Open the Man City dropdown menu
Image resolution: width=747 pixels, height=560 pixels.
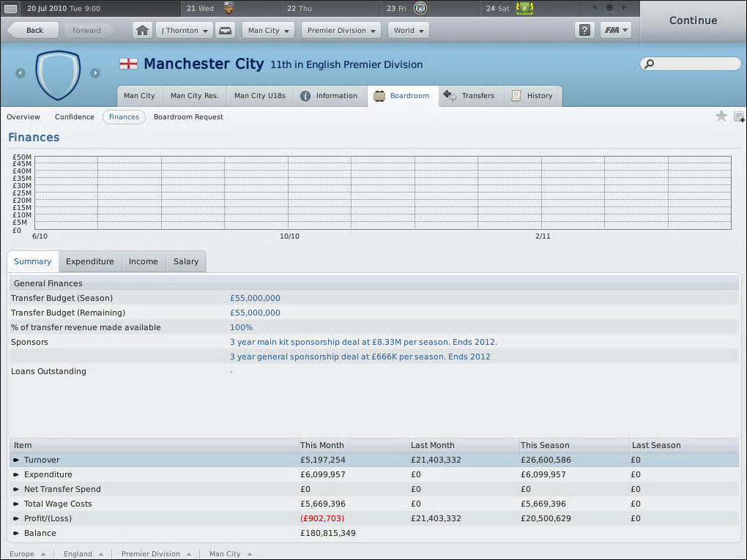click(x=268, y=31)
